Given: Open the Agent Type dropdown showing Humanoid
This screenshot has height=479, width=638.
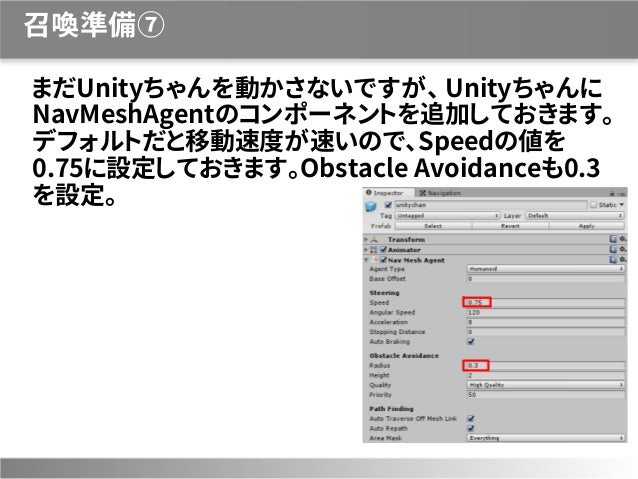Looking at the screenshot, I should [546, 269].
